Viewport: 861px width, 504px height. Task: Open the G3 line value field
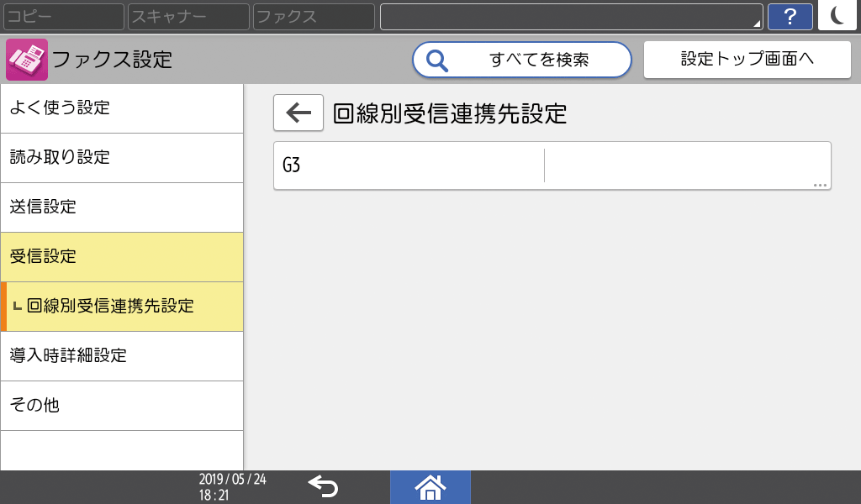click(685, 165)
